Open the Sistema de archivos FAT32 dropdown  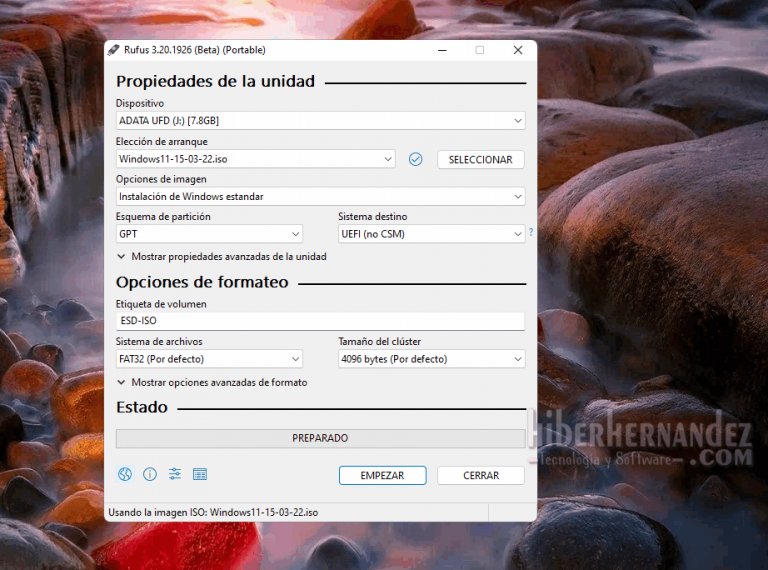(209, 359)
